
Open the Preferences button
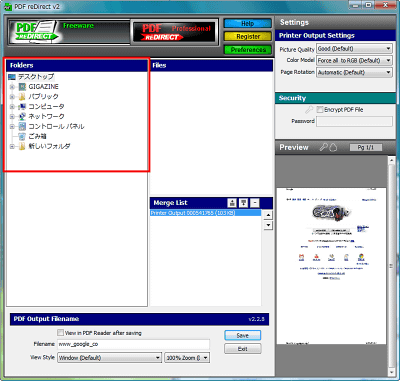pos(248,50)
